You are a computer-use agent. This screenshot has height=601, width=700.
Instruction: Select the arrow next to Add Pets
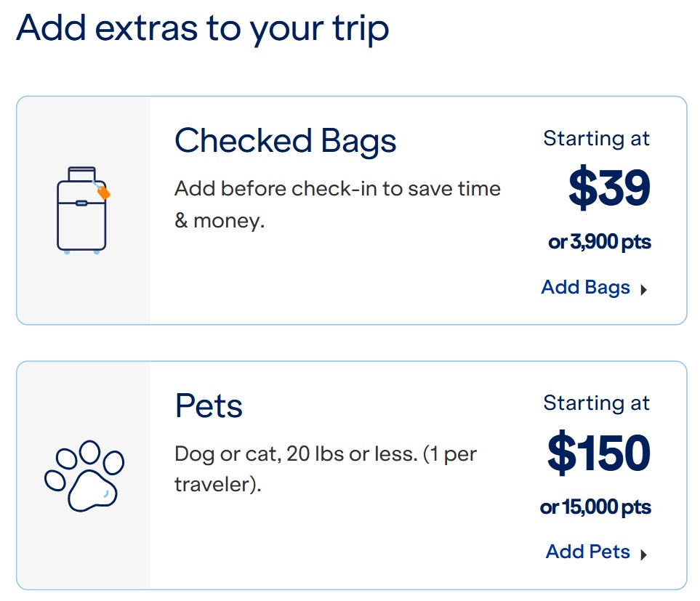coord(644,554)
